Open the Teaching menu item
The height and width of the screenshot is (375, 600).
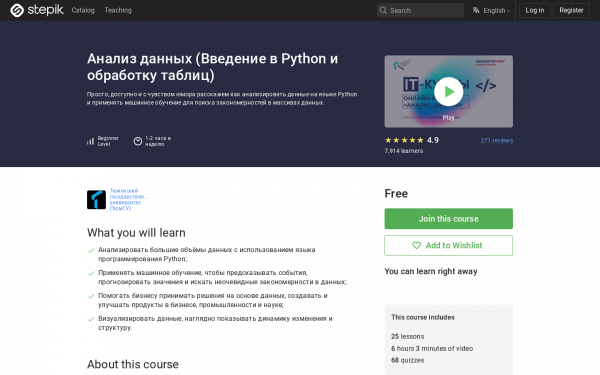coord(118,10)
